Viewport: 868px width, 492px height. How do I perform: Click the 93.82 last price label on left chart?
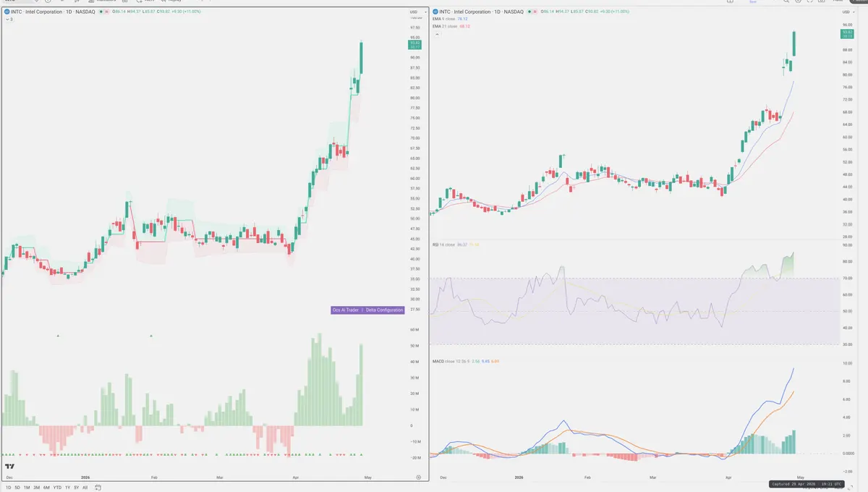pos(415,44)
